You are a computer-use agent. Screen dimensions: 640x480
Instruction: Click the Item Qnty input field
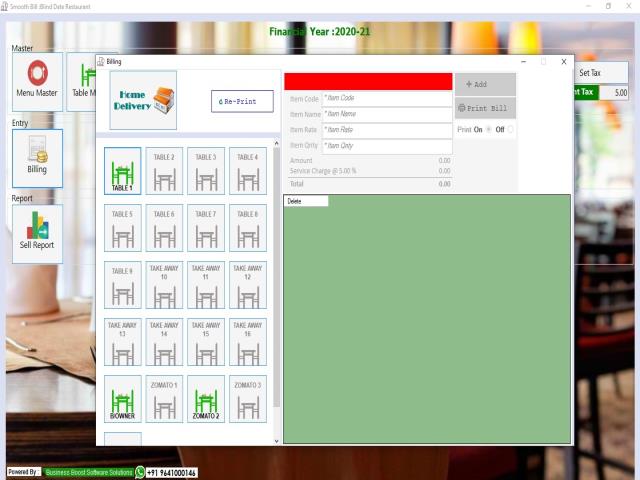point(387,146)
